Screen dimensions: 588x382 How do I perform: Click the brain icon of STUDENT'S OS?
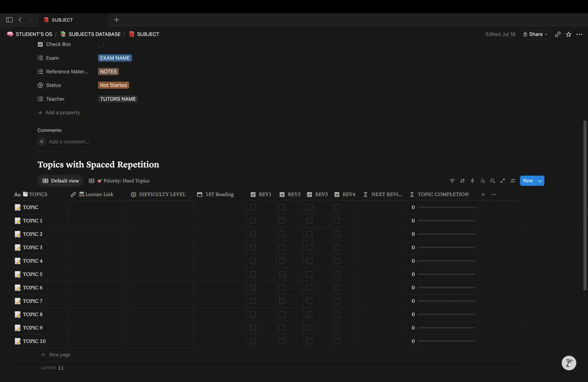click(x=10, y=34)
